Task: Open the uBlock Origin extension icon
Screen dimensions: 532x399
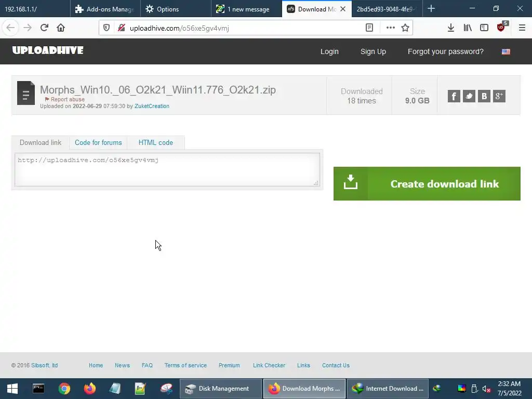Action: pos(501,28)
